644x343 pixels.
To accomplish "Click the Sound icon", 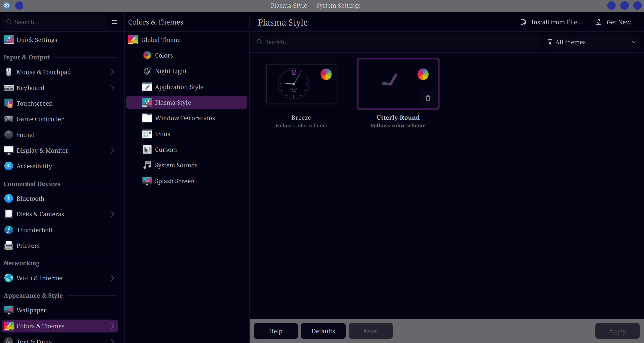I will [9, 135].
